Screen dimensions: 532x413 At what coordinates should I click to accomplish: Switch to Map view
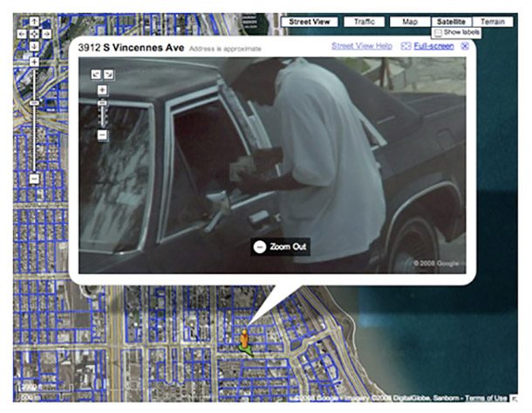tap(410, 22)
